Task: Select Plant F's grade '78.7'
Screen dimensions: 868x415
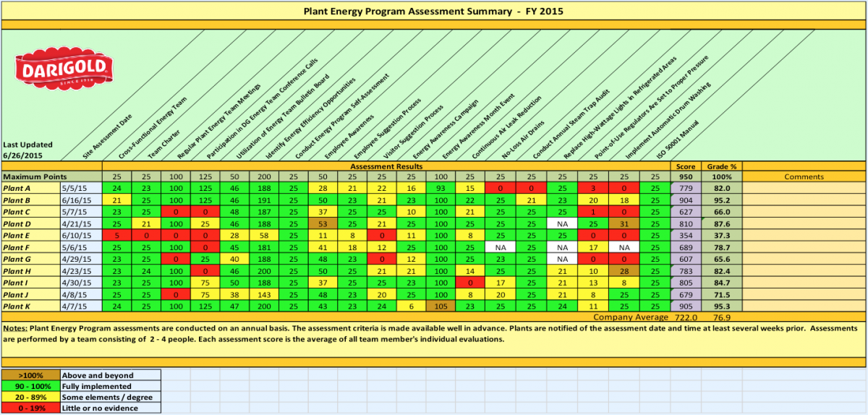Action: (720, 247)
